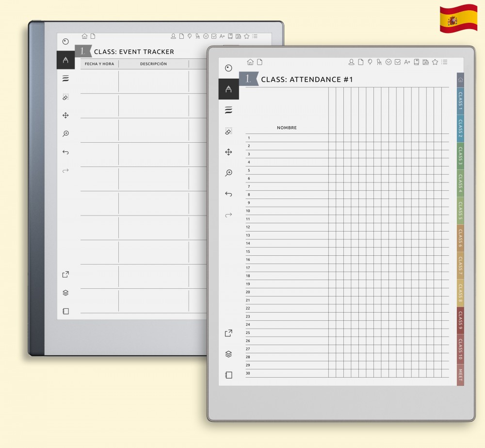Viewport: 485px width, 448px height.
Task: Click the home icon above Class: Attendance #1
Action: click(x=250, y=62)
